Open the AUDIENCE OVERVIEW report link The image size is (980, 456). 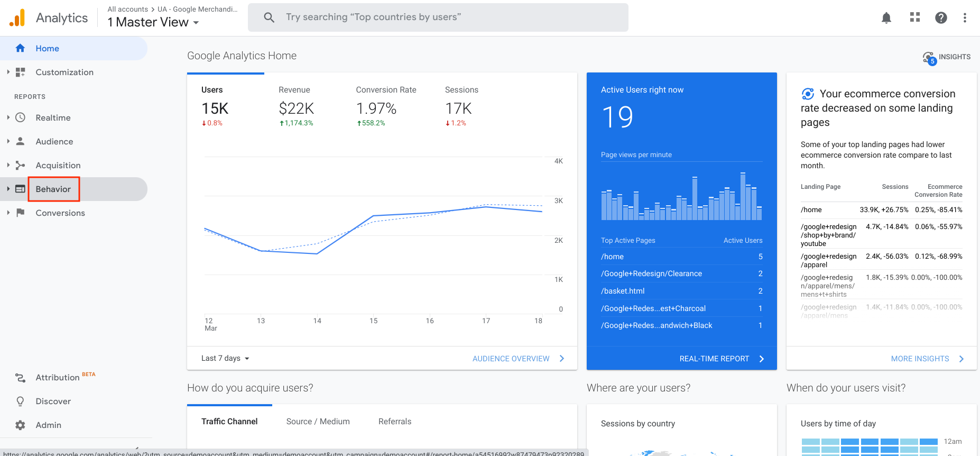tap(511, 359)
